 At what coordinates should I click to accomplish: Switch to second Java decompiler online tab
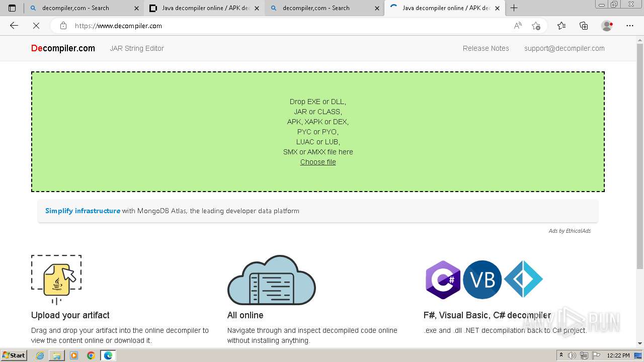click(x=204, y=8)
